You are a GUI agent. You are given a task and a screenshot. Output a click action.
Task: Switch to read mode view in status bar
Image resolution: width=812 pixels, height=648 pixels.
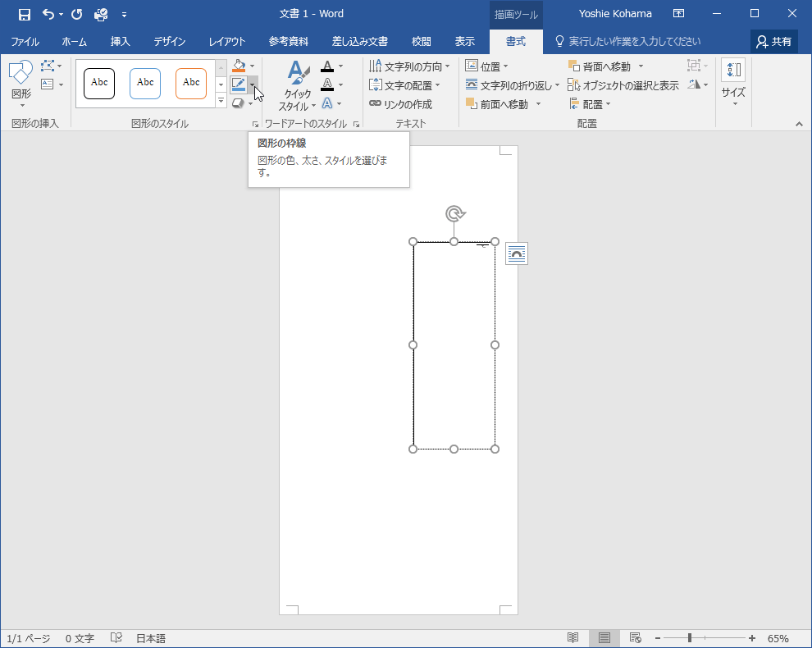573,638
